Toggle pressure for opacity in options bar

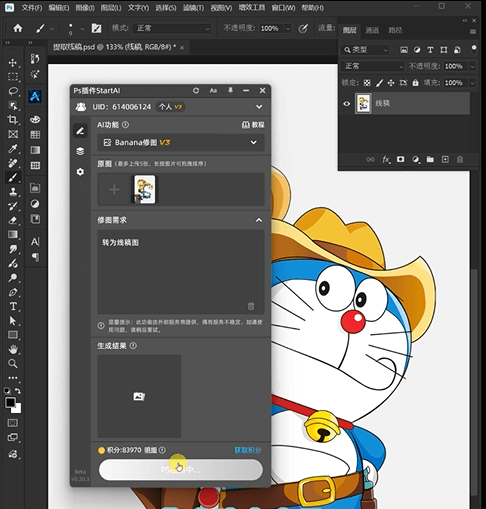click(303, 29)
